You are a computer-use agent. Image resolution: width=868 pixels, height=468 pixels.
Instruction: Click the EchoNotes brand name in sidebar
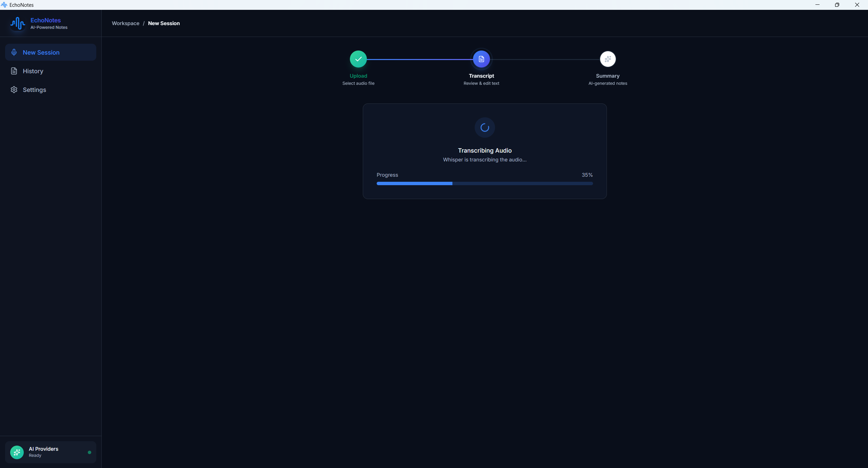[45, 20]
